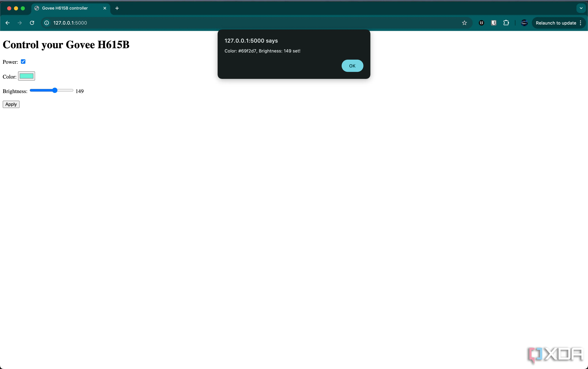
Task: Click the '127.0.0.1:5000 says' dialog title
Action: point(251,41)
